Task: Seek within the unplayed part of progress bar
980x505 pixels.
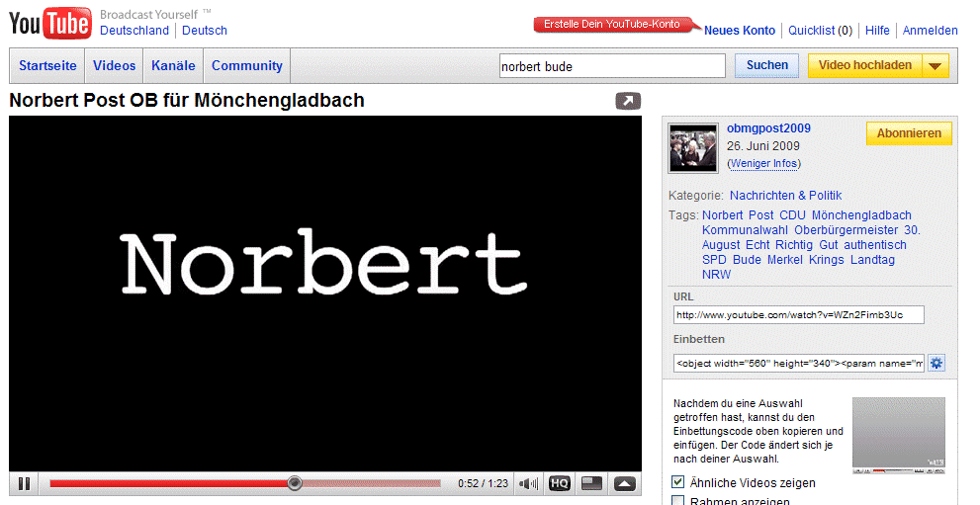Action: pos(372,484)
